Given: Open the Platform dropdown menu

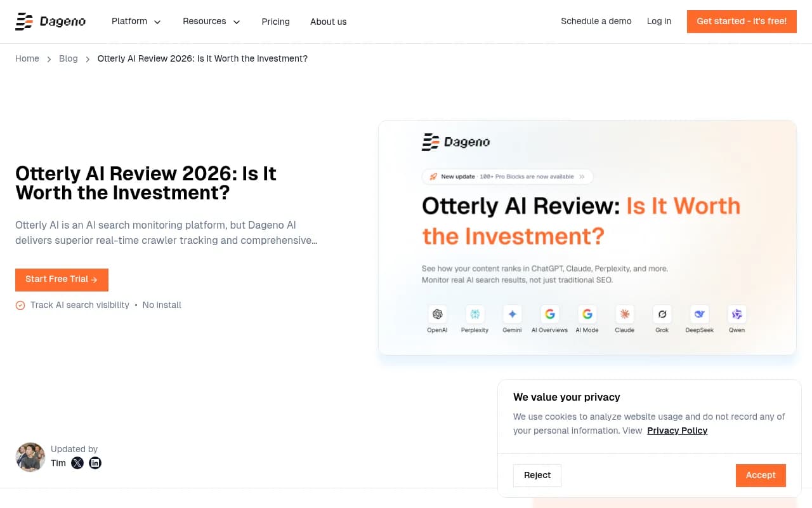Looking at the screenshot, I should click(x=136, y=22).
